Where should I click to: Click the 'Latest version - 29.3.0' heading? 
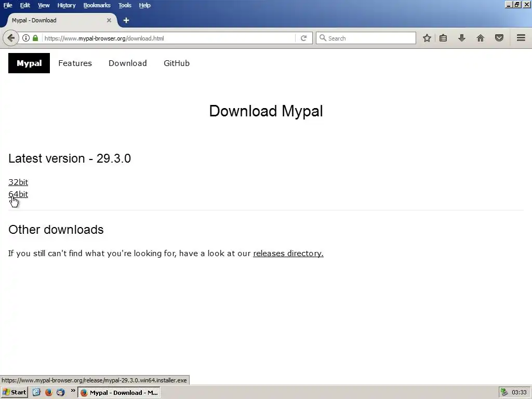pos(70,158)
